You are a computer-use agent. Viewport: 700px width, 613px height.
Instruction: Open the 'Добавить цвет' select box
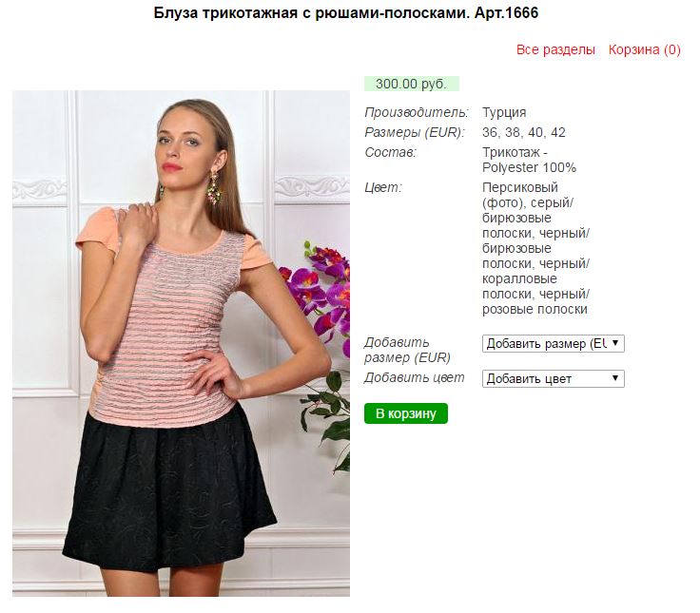[554, 379]
